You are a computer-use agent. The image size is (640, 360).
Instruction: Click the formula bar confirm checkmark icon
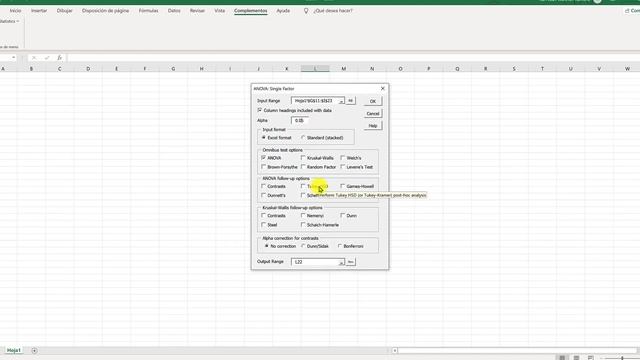pyautogui.click(x=47, y=58)
